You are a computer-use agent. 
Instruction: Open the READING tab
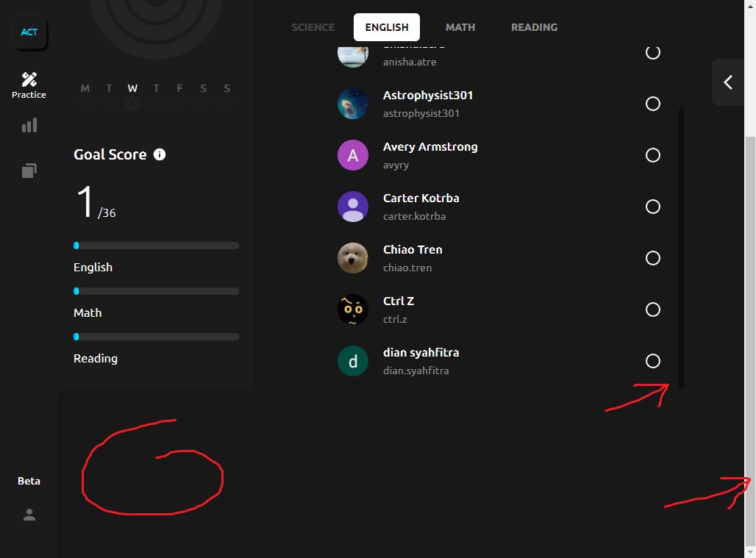coord(534,27)
